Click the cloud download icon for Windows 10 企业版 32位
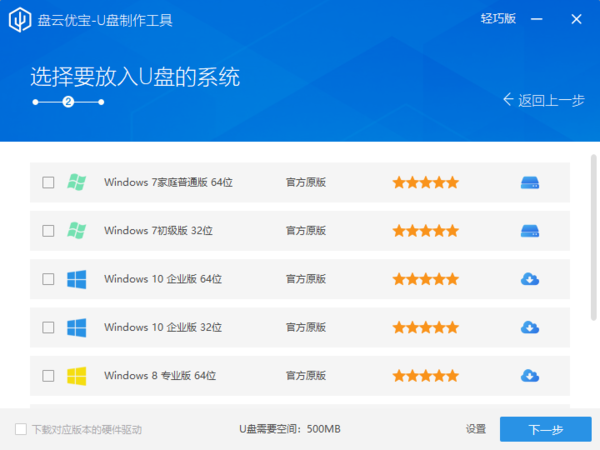Viewport: 600px width, 450px height. click(x=530, y=328)
